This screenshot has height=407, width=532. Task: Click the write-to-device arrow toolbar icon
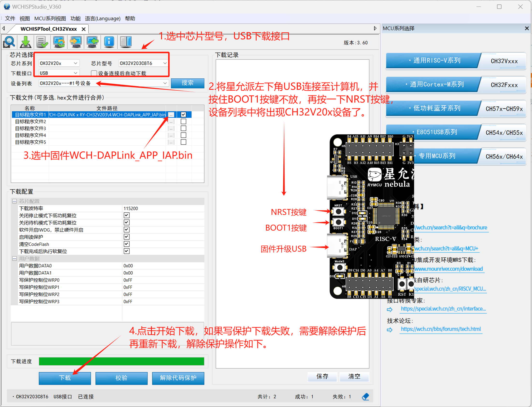coord(76,42)
